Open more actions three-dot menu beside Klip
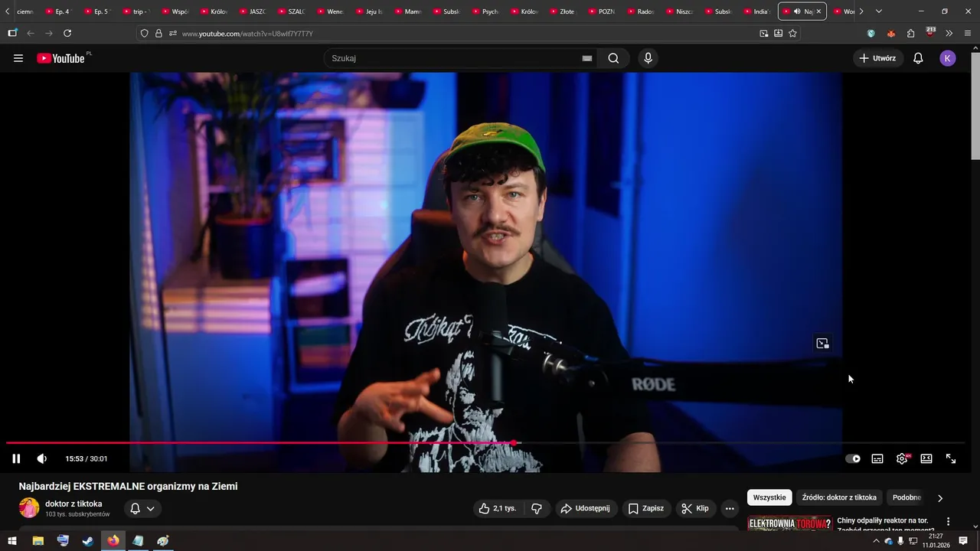980x551 pixels. (730, 508)
